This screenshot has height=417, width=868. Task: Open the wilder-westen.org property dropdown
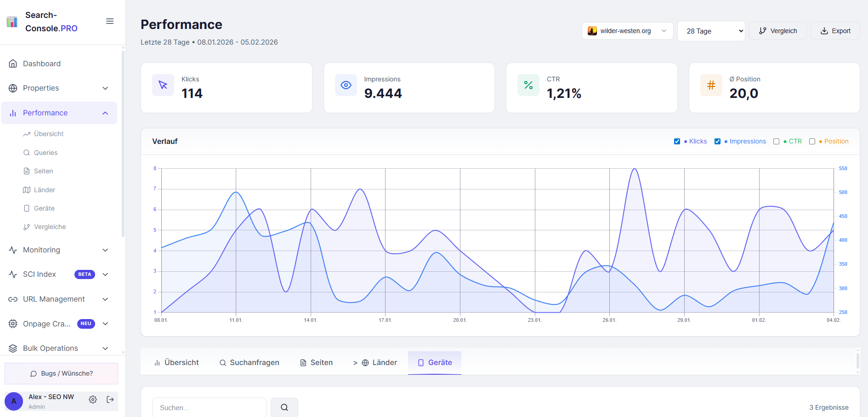pos(627,31)
